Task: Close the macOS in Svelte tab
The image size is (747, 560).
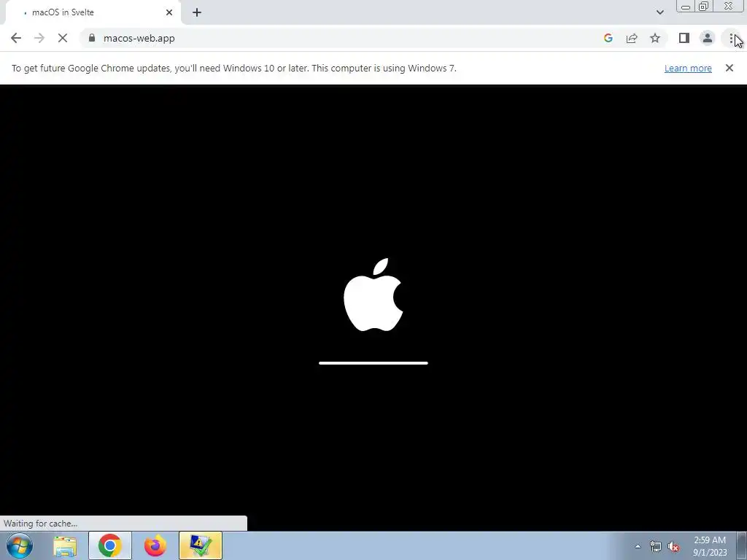Action: 169,12
